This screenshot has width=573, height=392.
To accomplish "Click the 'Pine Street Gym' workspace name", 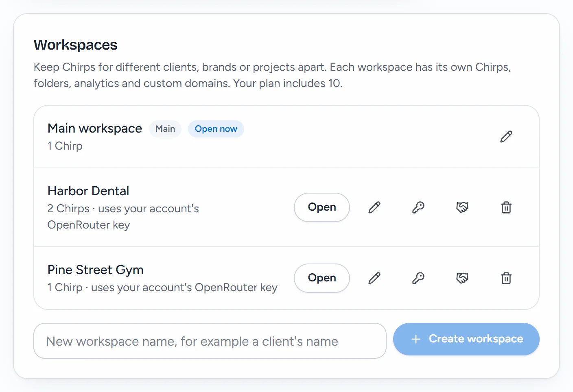I will 96,270.
